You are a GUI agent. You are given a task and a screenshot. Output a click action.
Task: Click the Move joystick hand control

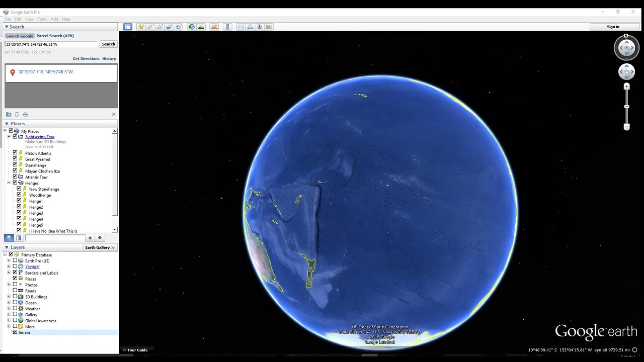click(626, 71)
